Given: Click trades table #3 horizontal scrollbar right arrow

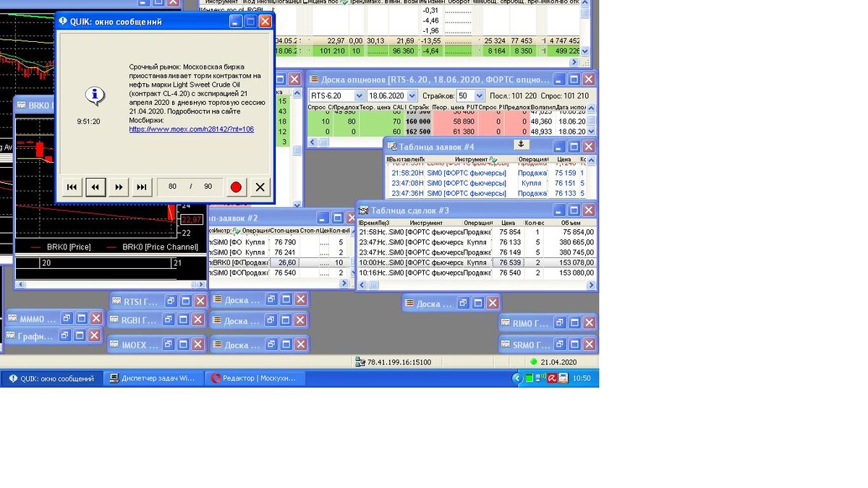Looking at the screenshot, I should click(590, 286).
